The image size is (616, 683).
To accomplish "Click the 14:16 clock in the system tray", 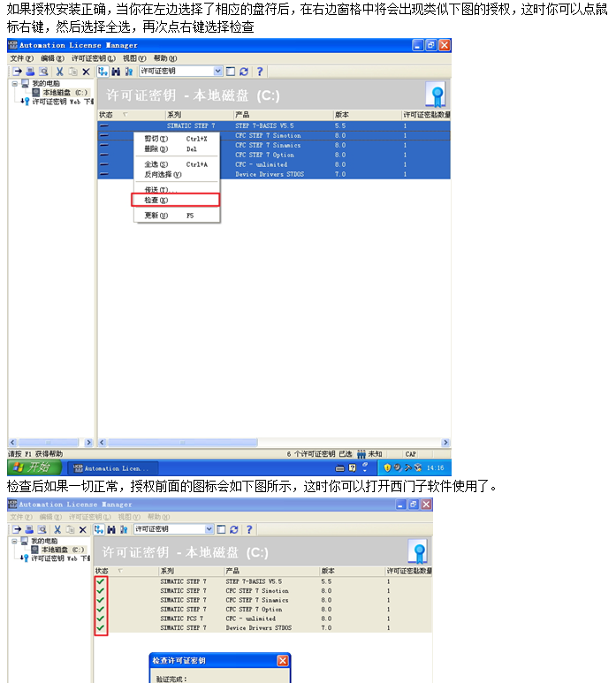I will pyautogui.click(x=435, y=467).
